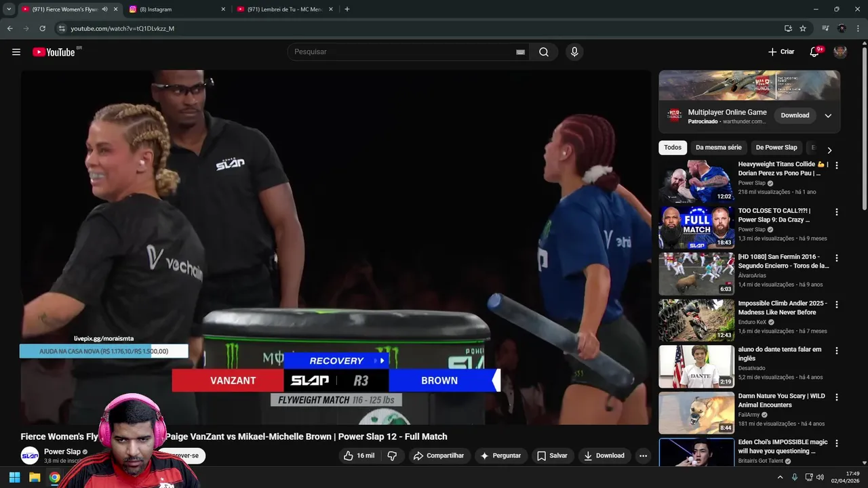Open YouTube notifications bell
The height and width of the screenshot is (488, 868).
tap(814, 52)
